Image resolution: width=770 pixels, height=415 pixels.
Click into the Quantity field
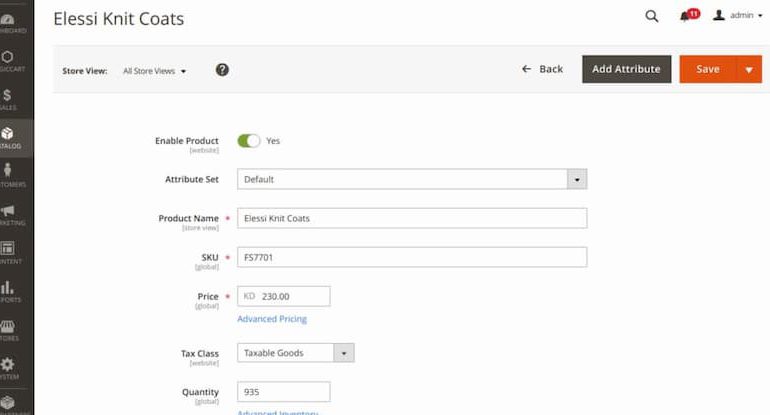[x=284, y=392]
